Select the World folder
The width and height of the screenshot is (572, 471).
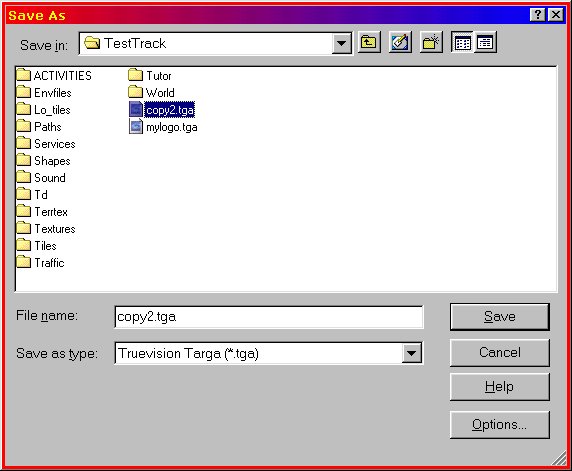point(151,93)
